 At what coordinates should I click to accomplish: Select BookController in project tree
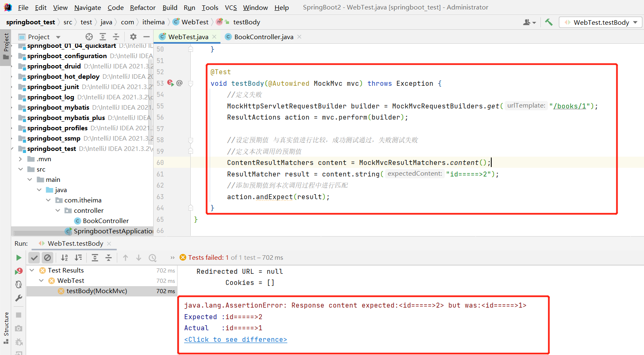click(x=106, y=221)
